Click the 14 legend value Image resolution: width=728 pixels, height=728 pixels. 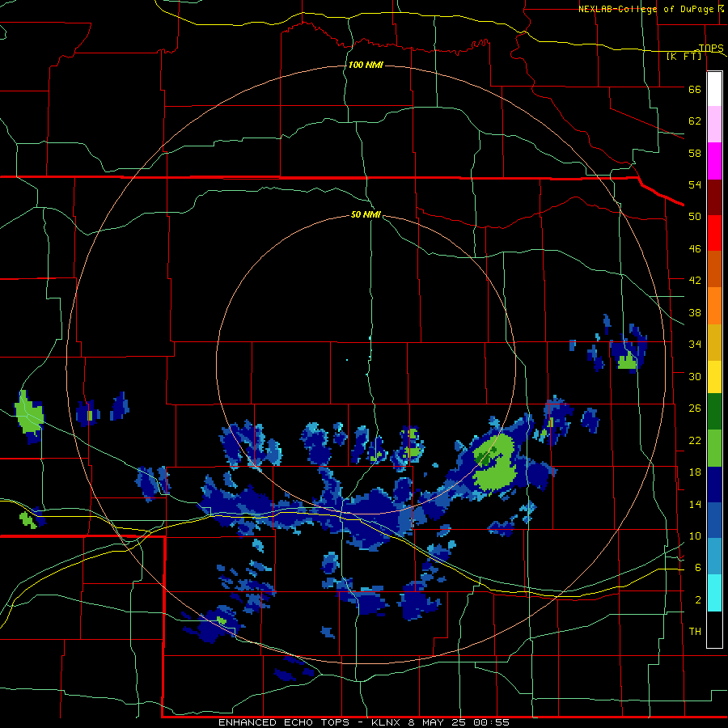pos(695,504)
